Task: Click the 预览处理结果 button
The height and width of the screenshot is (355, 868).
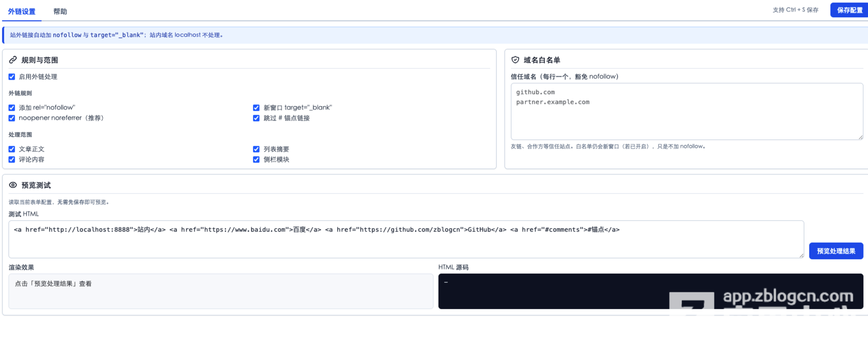Action: pyautogui.click(x=836, y=251)
